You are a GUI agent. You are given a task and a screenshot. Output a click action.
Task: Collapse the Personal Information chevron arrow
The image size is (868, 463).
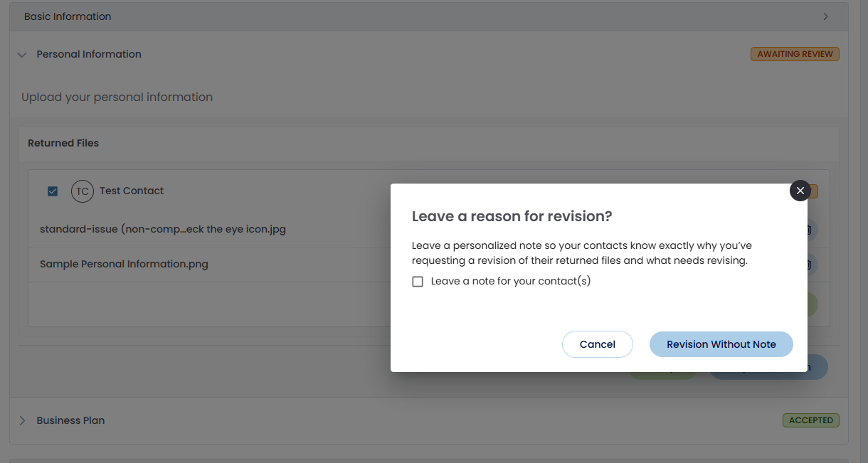[21, 54]
